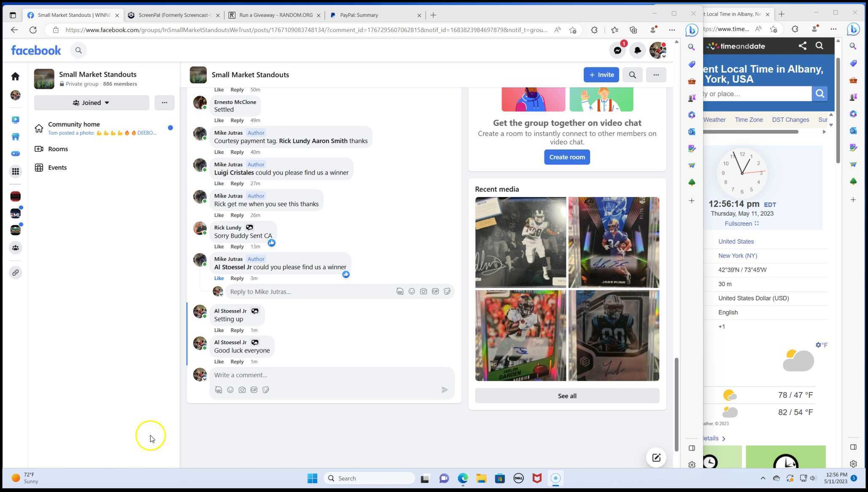Switch to Run a Giveaway RANDOM.ORG tab
Screen dimensions: 868x492
[x=276, y=15]
